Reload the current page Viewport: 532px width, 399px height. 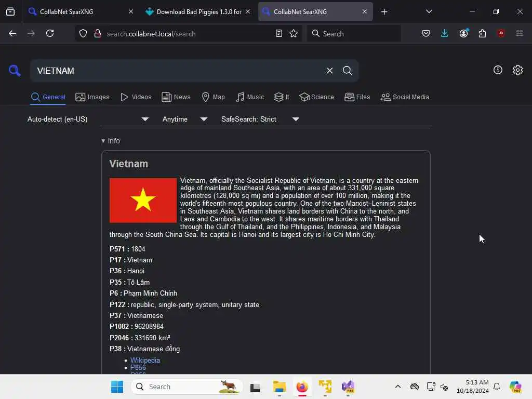coord(50,33)
